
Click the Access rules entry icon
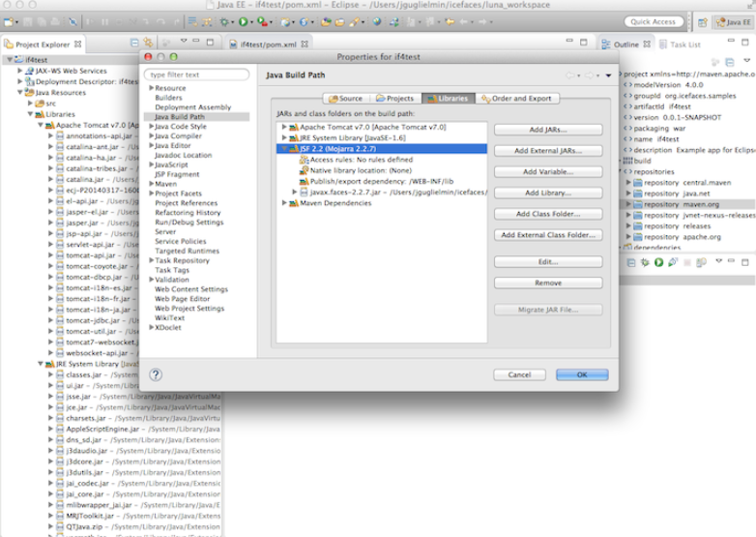tap(304, 160)
